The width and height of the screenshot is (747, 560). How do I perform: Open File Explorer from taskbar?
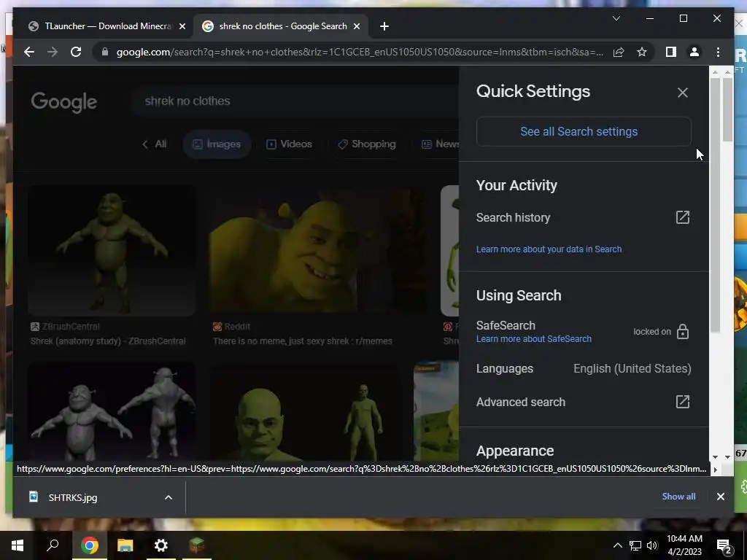click(x=125, y=545)
